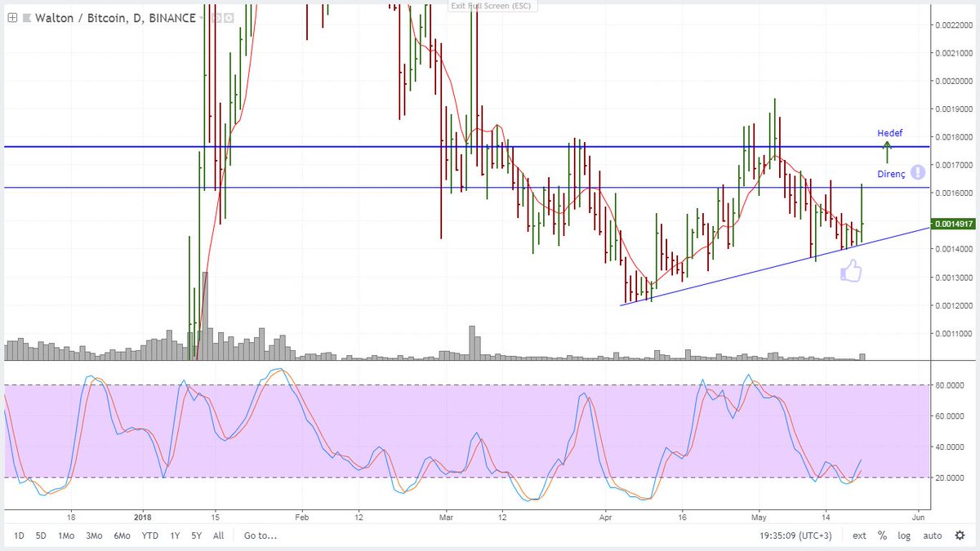The width and height of the screenshot is (980, 551).
Task: Click the thumbs up icon below trendline
Action: 851,271
